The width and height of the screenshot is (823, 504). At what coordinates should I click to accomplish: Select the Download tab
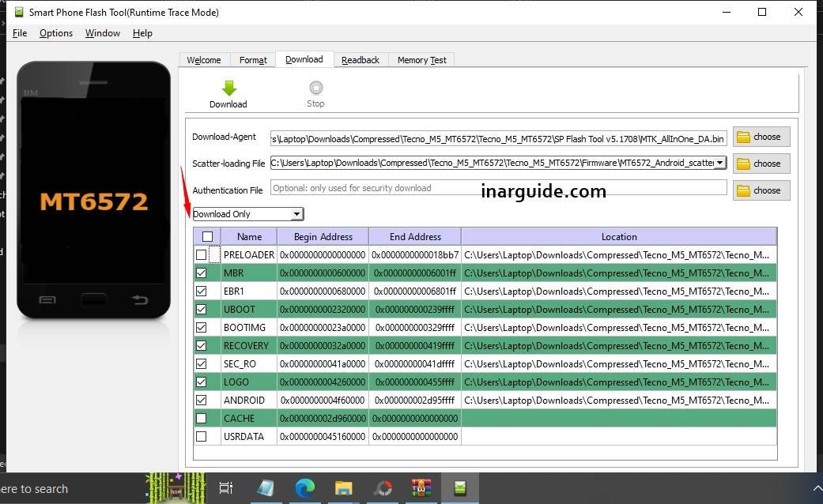pos(304,59)
